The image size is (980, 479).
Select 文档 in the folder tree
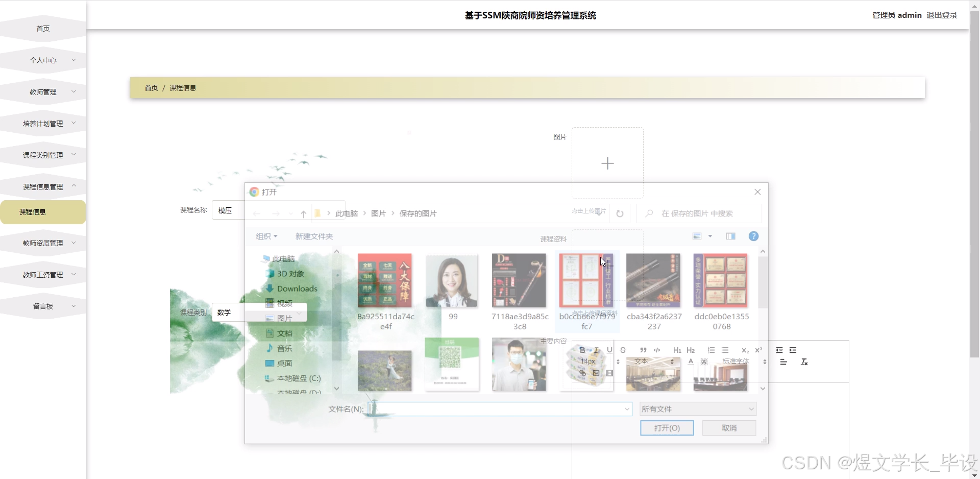coord(279,333)
